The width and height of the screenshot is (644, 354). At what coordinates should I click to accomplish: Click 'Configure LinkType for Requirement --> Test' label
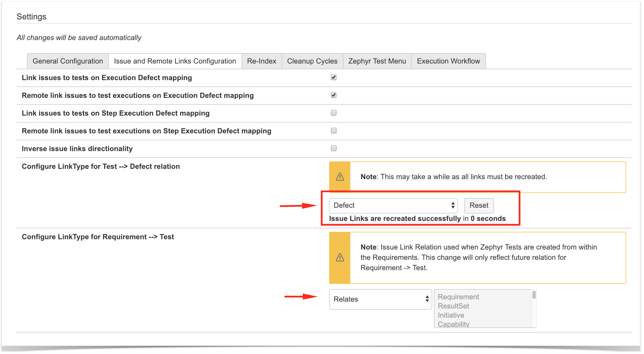click(98, 237)
